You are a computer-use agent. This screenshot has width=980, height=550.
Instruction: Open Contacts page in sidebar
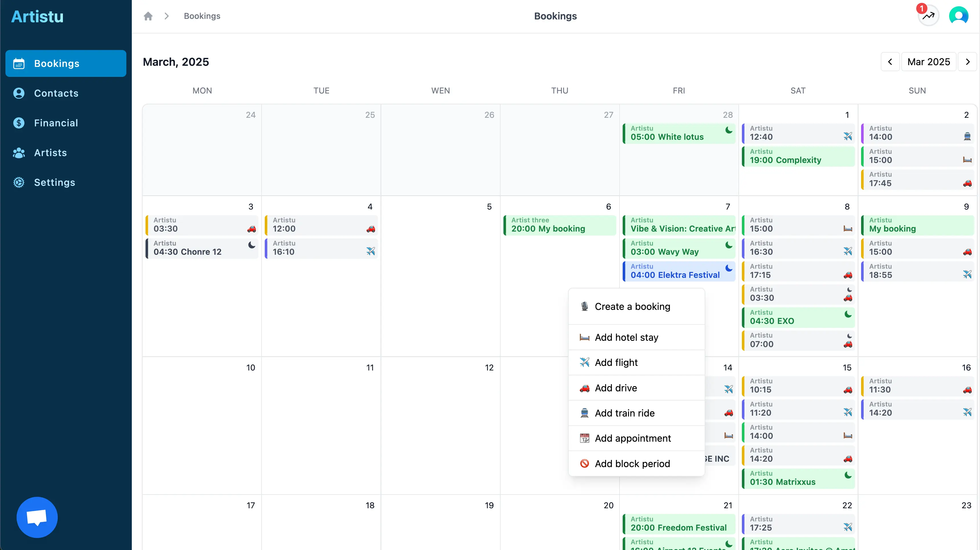56,93
